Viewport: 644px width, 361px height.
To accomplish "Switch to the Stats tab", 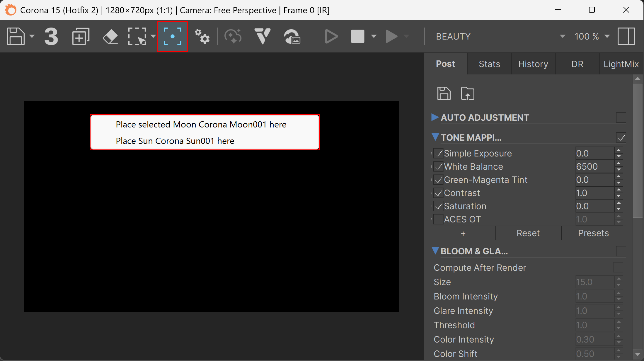I will pyautogui.click(x=489, y=64).
